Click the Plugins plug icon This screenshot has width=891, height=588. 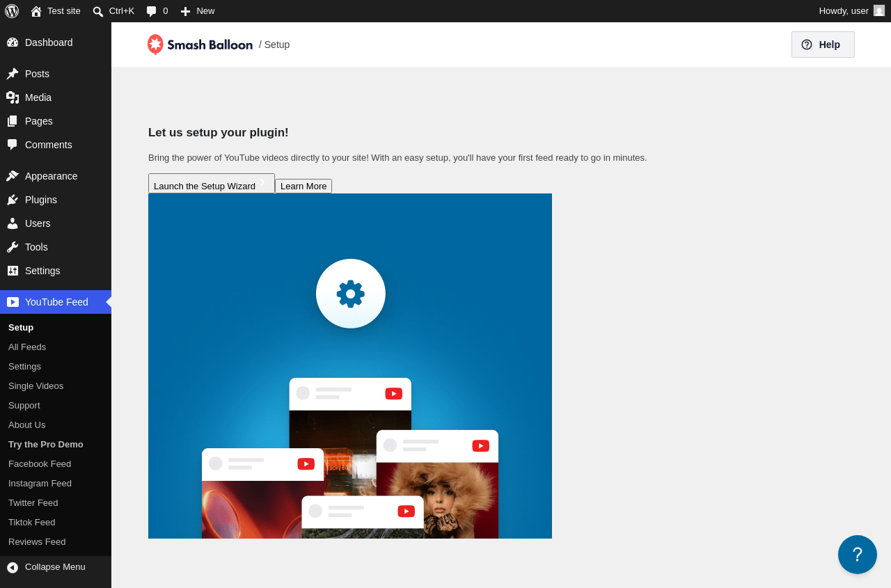coord(13,200)
